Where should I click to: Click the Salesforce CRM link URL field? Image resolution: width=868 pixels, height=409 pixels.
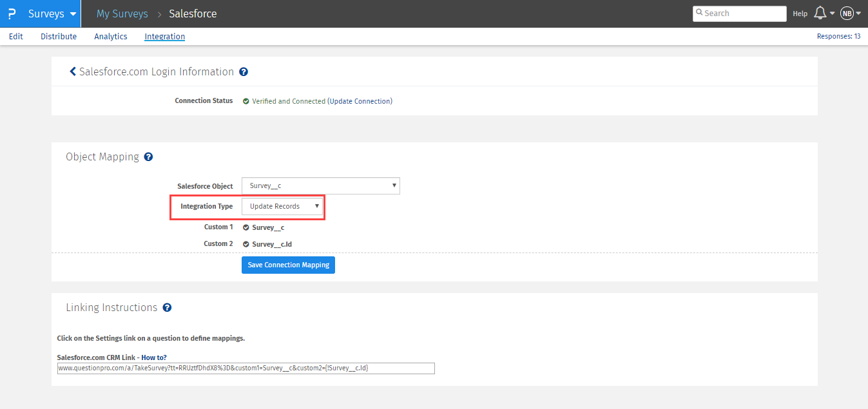246,368
